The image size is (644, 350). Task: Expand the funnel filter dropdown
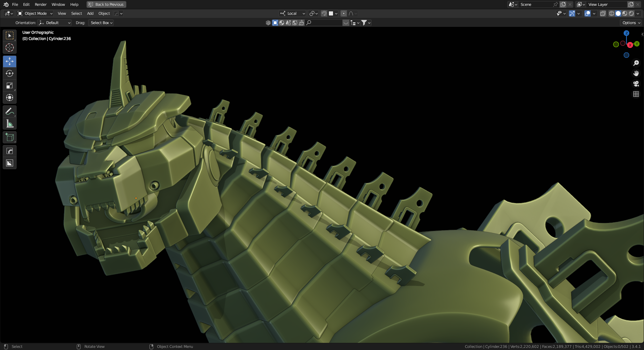[366, 23]
